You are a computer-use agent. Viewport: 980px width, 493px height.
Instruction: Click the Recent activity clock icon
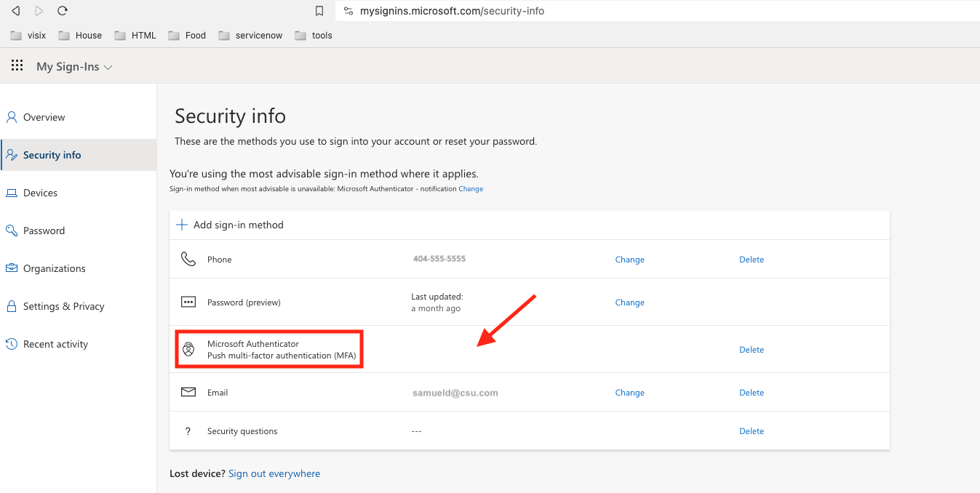point(12,344)
